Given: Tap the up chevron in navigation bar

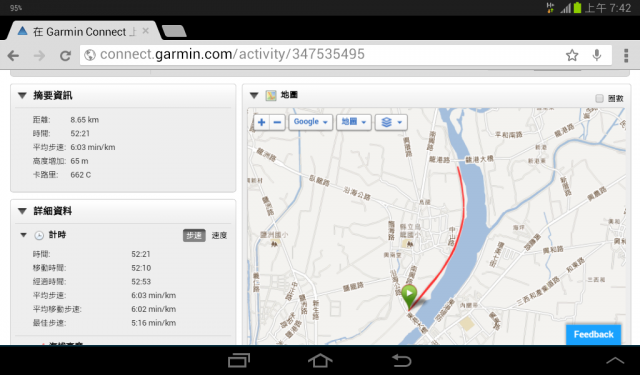Looking at the screenshot, I should pos(615,360).
